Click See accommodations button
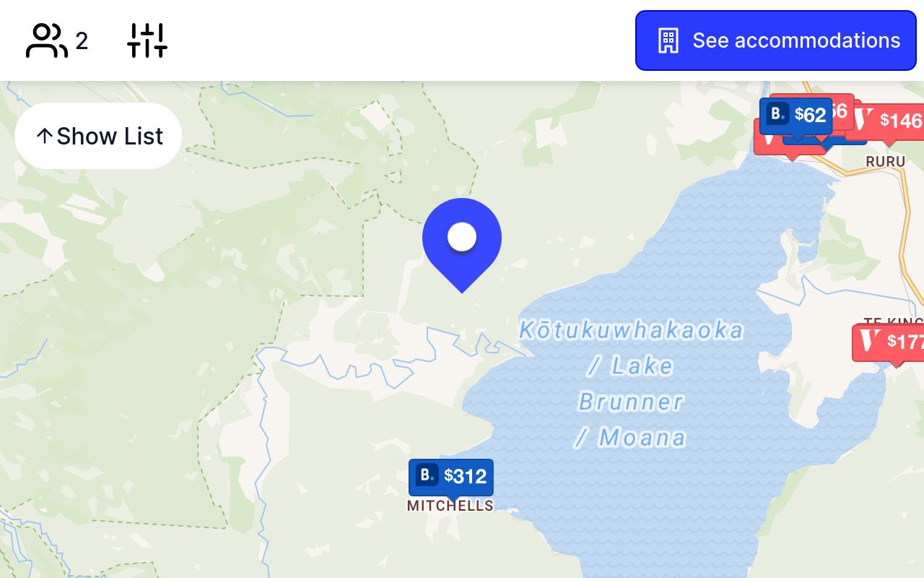Screen dimensions: 924x578 [x=776, y=40]
